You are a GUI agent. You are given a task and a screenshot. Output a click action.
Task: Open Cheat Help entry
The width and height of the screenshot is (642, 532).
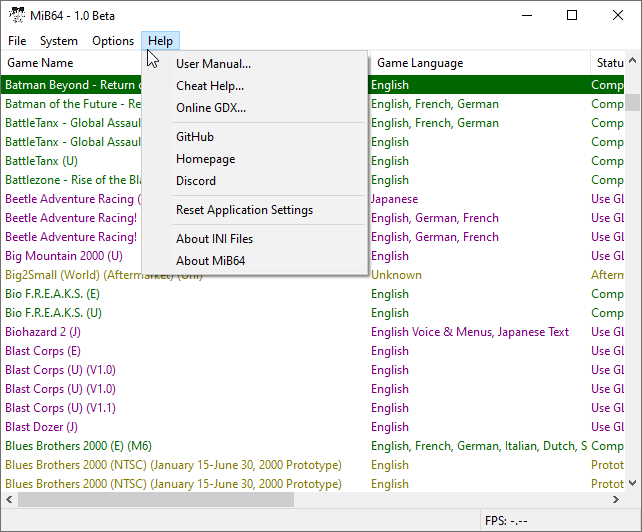[x=210, y=86]
